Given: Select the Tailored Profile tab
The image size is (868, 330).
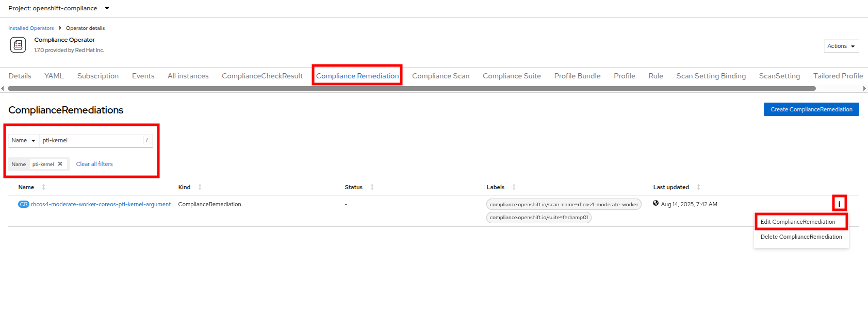Looking at the screenshot, I should click(838, 76).
